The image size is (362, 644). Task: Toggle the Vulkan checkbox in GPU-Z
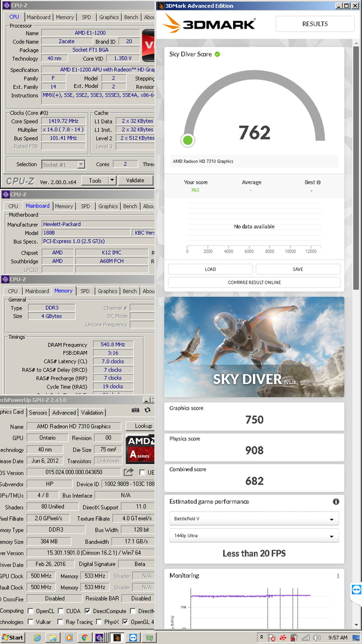pyautogui.click(x=31, y=622)
